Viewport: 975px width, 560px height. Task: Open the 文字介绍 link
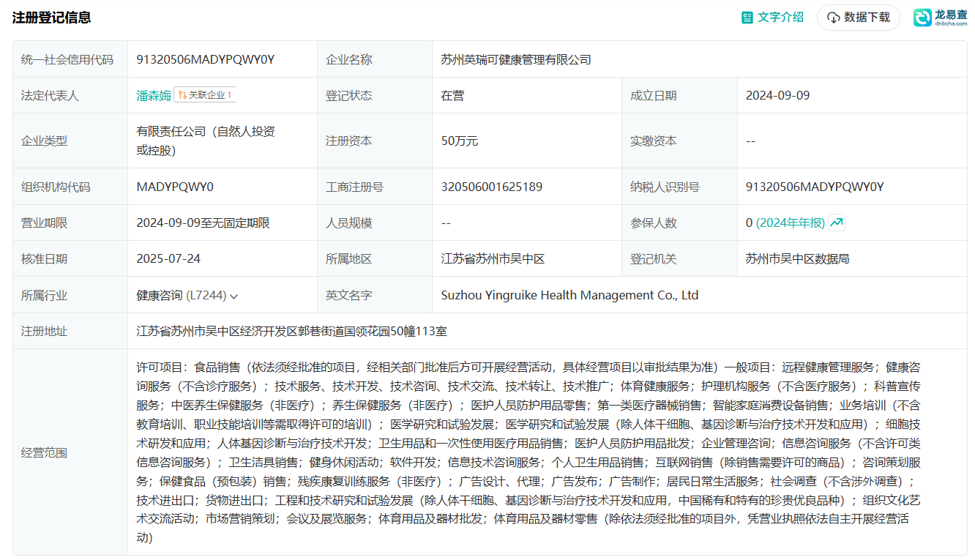780,17
